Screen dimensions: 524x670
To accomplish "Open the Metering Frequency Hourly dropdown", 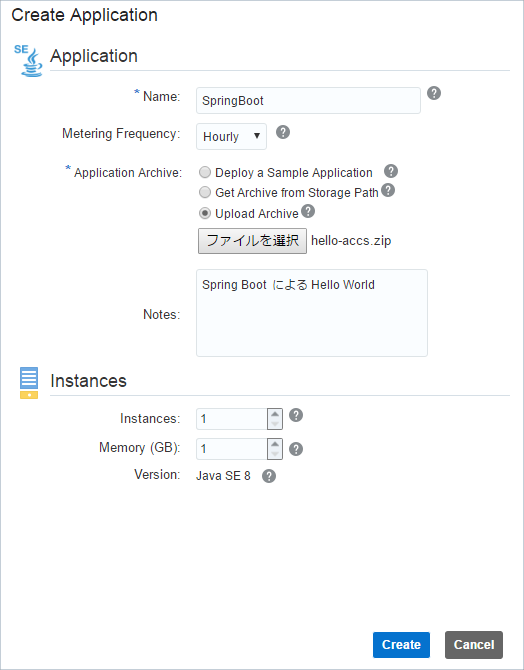I will (x=231, y=136).
